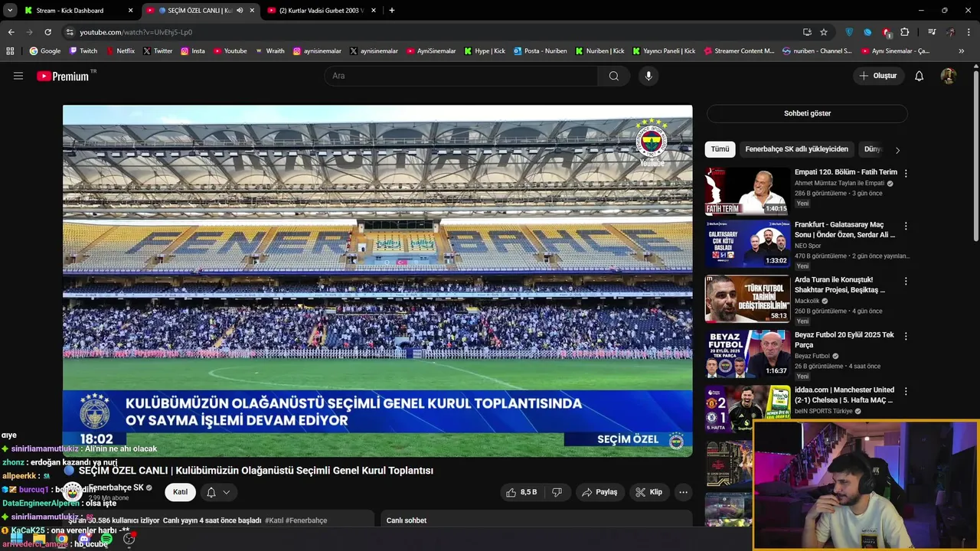Open options for iddaa.com Manchester United video
Image resolution: width=980 pixels, height=551 pixels.
click(x=906, y=391)
